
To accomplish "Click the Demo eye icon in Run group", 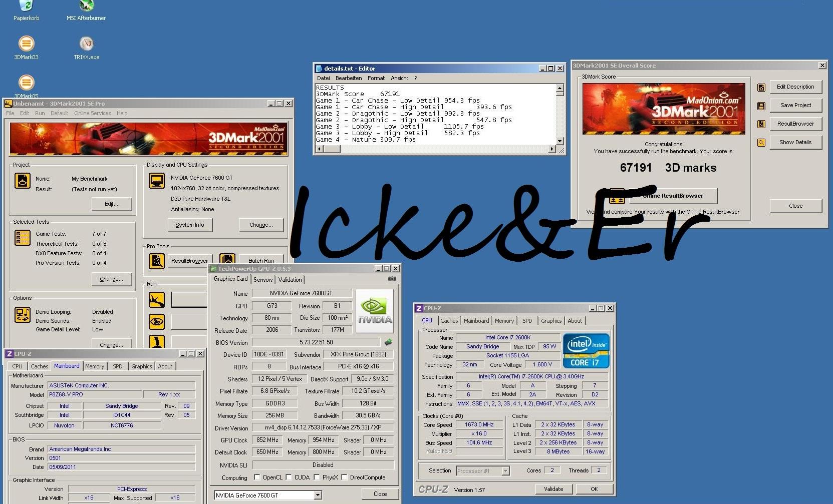I will click(x=157, y=321).
